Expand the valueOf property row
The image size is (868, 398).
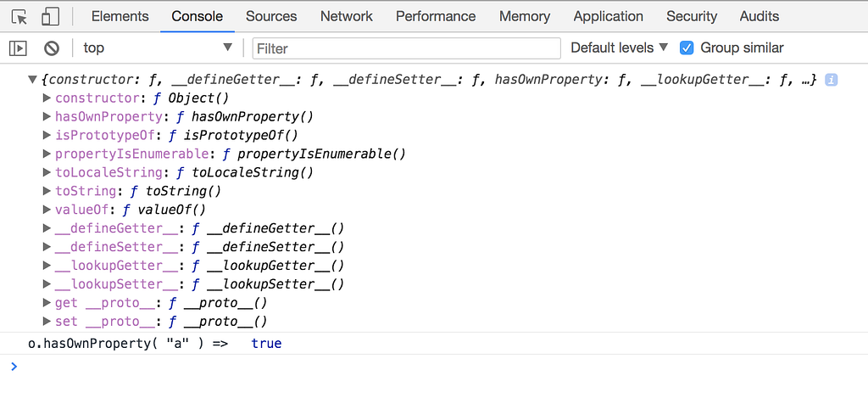click(x=47, y=210)
